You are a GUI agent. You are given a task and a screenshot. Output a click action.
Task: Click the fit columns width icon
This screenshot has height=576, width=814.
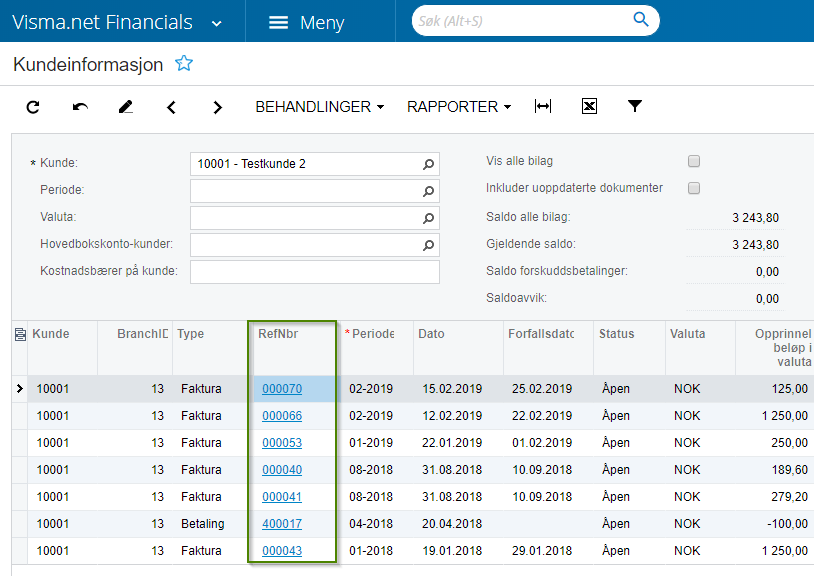pos(543,106)
